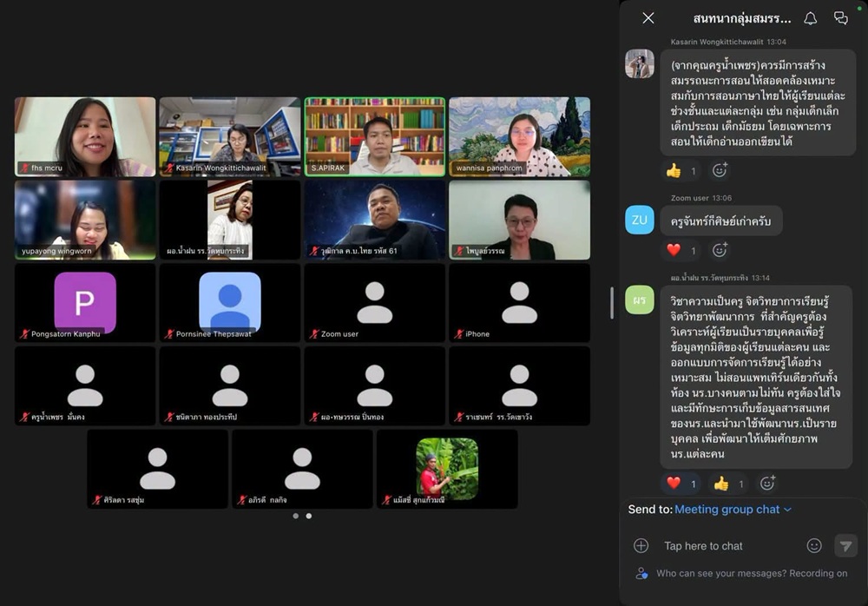Grab the chat panel divider handle
This screenshot has width=868, height=606.
pyautogui.click(x=612, y=303)
